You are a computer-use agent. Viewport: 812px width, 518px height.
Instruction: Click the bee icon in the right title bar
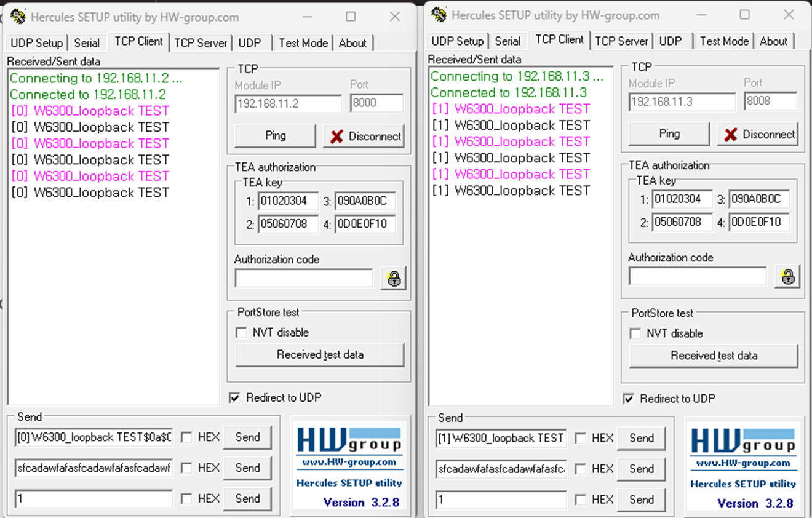[438, 14]
